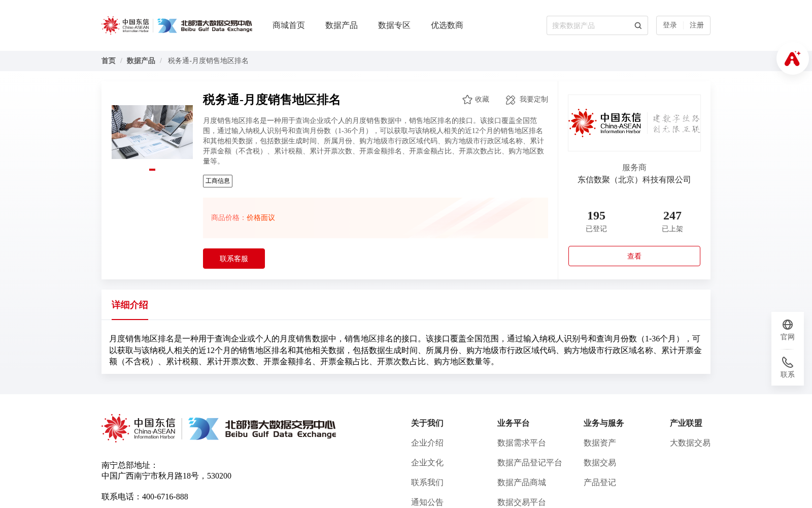Open footer link 数据产品登记平台
The image size is (812, 508).
coord(530,463)
